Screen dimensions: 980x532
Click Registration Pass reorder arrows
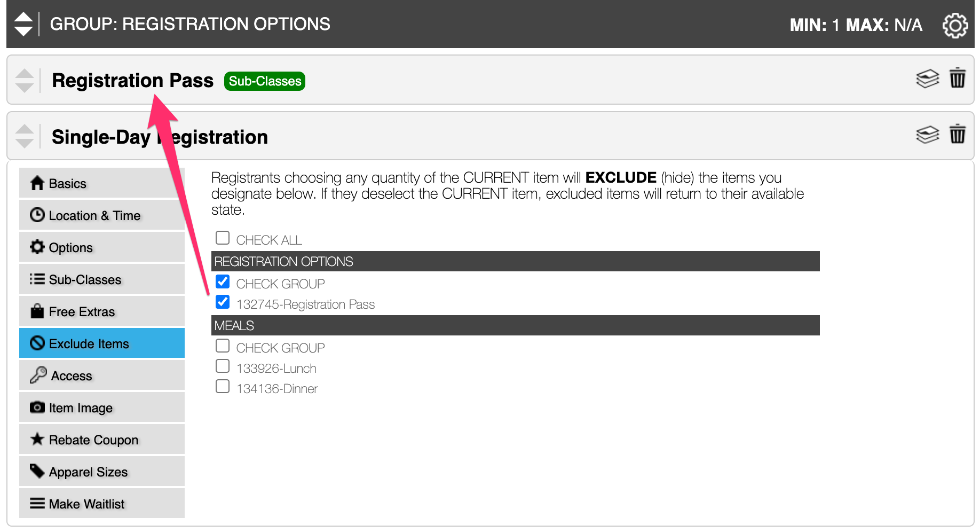tap(25, 81)
